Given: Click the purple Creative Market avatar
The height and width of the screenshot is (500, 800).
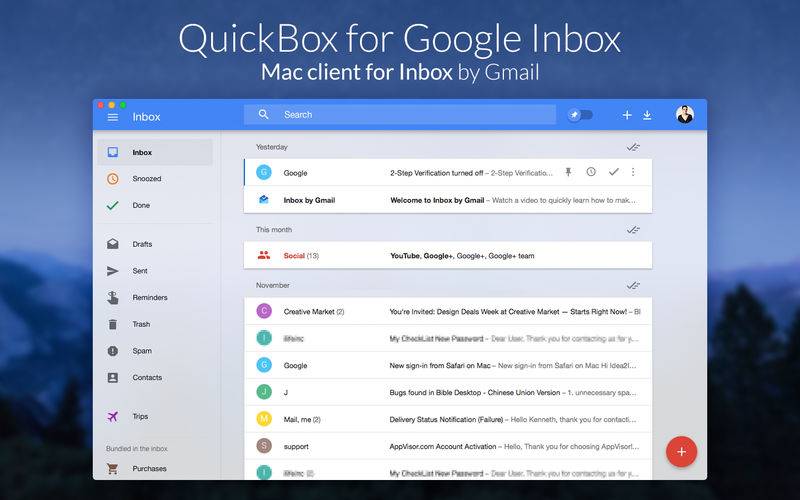Looking at the screenshot, I should tap(264, 311).
